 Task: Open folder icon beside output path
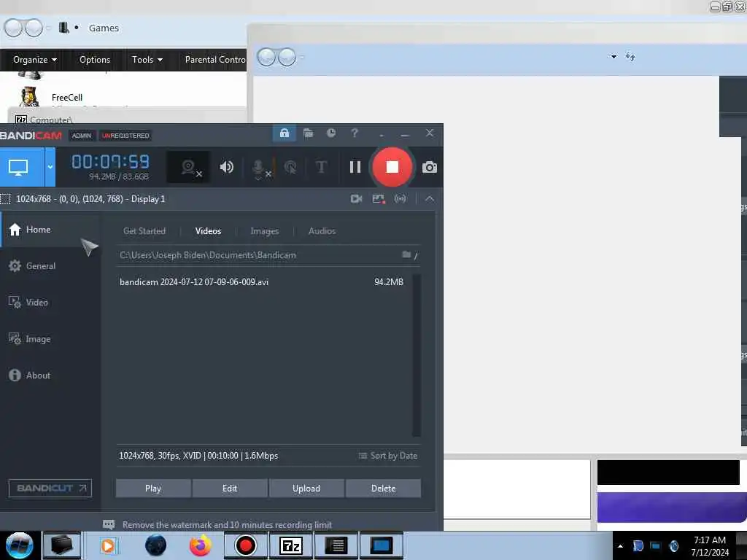[406, 254]
